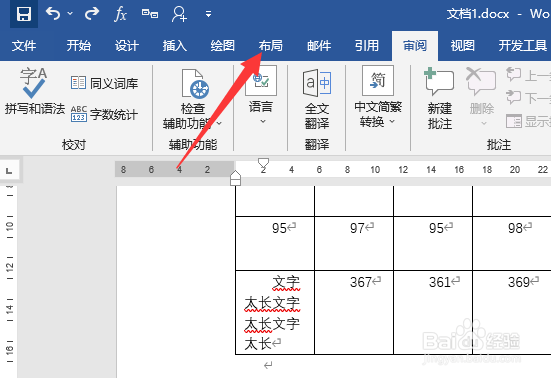Screen dimensions: 551x378
Task: Switch to the 开始 tab
Action: (x=79, y=46)
